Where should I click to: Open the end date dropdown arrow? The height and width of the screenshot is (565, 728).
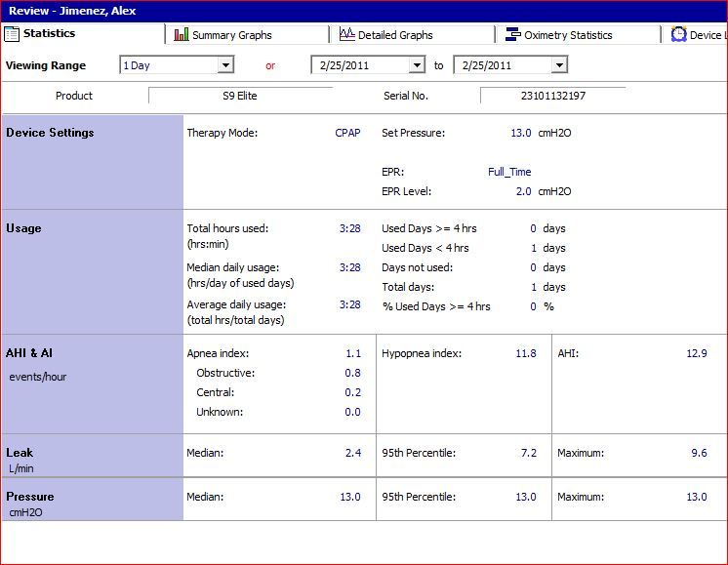pos(559,65)
